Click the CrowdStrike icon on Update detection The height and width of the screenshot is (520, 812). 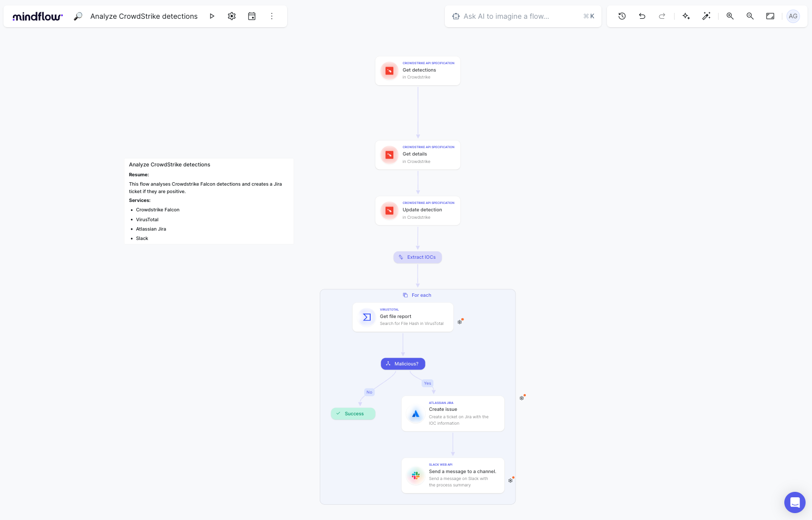[x=389, y=211]
